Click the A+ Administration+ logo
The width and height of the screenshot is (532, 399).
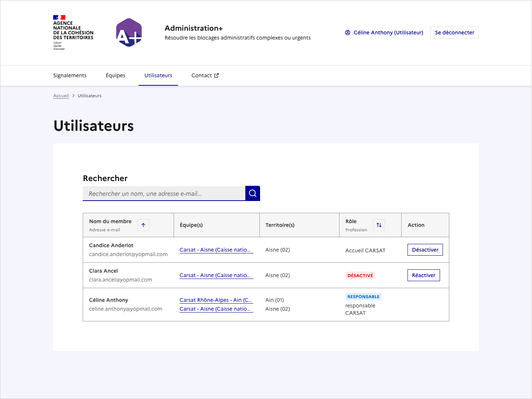point(129,33)
